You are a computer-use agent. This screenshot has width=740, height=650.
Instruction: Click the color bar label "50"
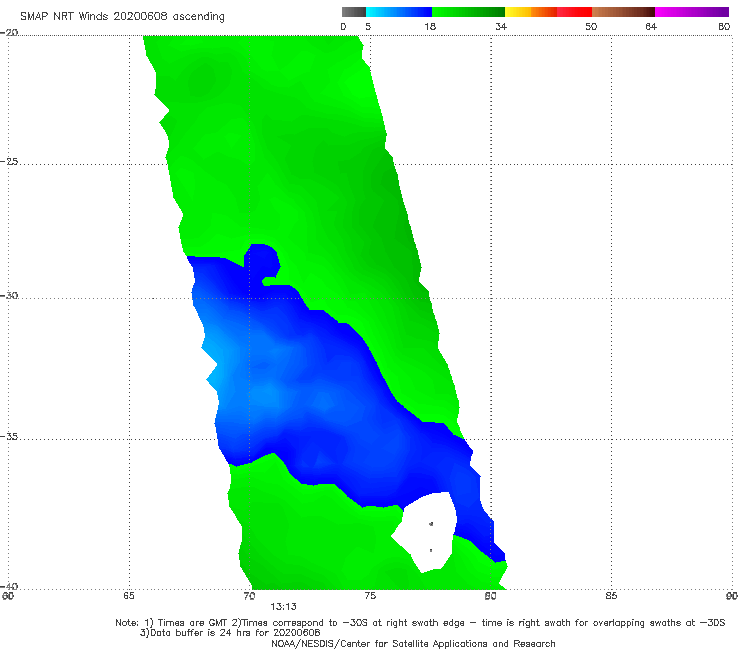[x=591, y=26]
